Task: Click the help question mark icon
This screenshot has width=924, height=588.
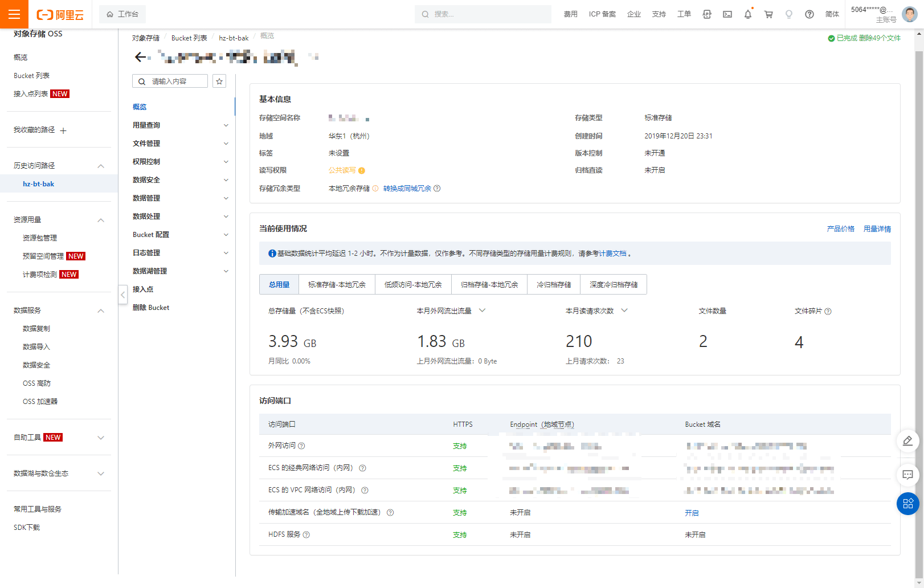Action: (x=809, y=14)
